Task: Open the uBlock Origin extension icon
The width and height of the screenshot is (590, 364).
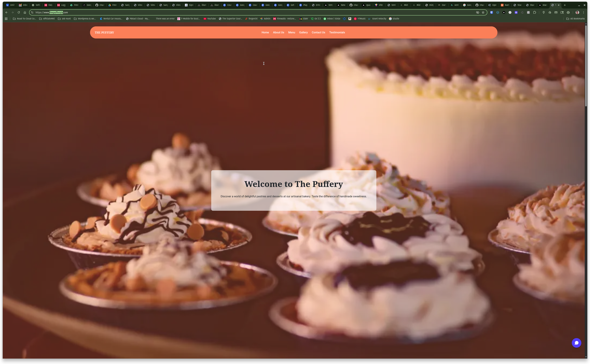Action: point(492,12)
